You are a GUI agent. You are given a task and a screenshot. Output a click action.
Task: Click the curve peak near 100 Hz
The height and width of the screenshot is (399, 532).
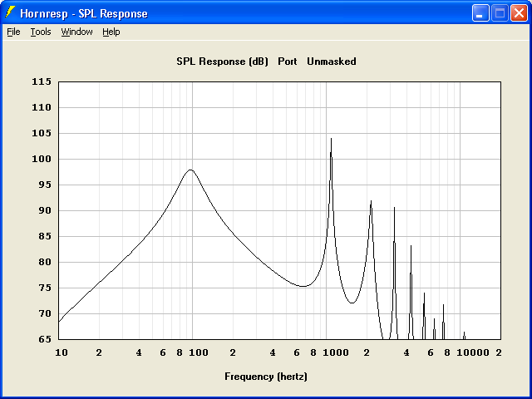[190, 170]
